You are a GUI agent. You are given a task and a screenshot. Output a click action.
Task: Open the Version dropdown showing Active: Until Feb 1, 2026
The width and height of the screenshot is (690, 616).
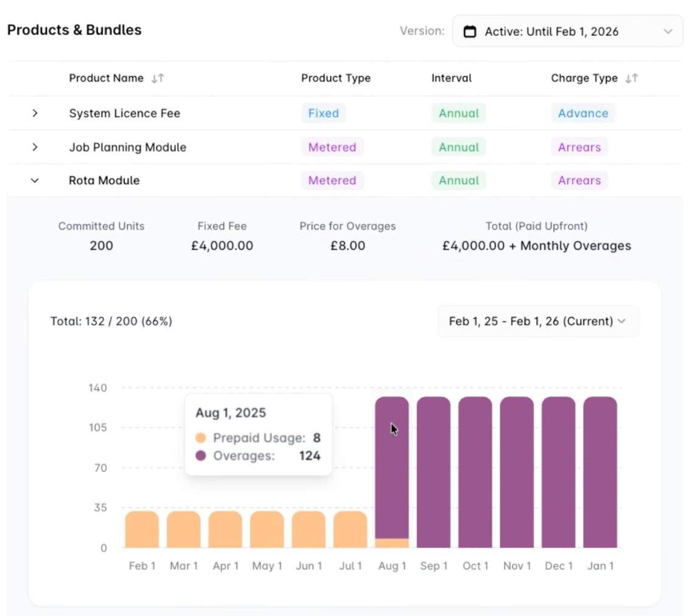[x=568, y=31]
